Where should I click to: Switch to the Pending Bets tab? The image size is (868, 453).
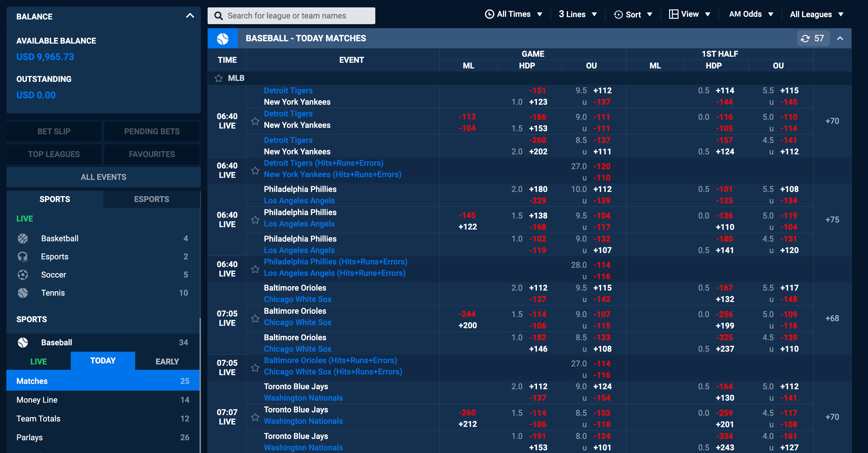pos(152,132)
